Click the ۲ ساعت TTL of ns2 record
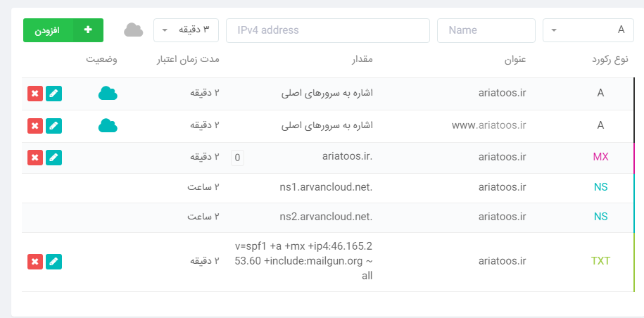Viewport: 644px width, 318px height. (x=203, y=217)
